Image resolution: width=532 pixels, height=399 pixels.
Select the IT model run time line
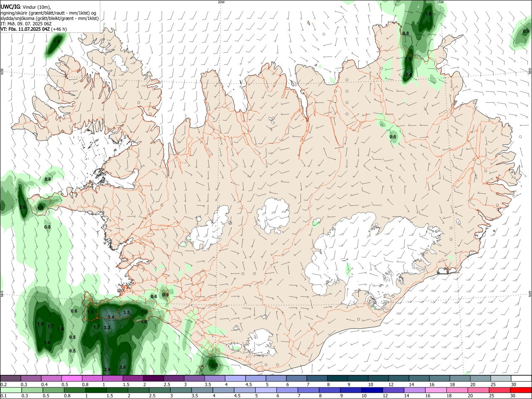click(26, 24)
